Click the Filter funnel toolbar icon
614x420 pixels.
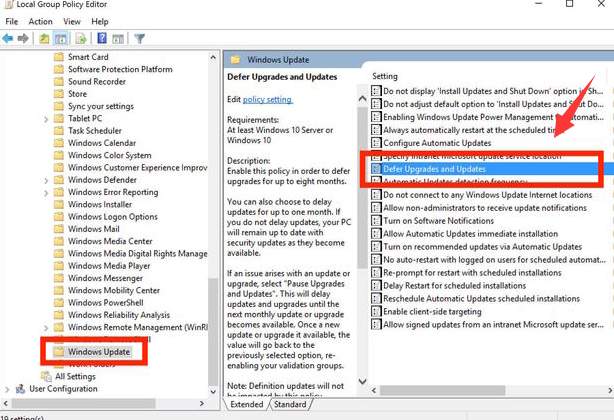coord(139,38)
